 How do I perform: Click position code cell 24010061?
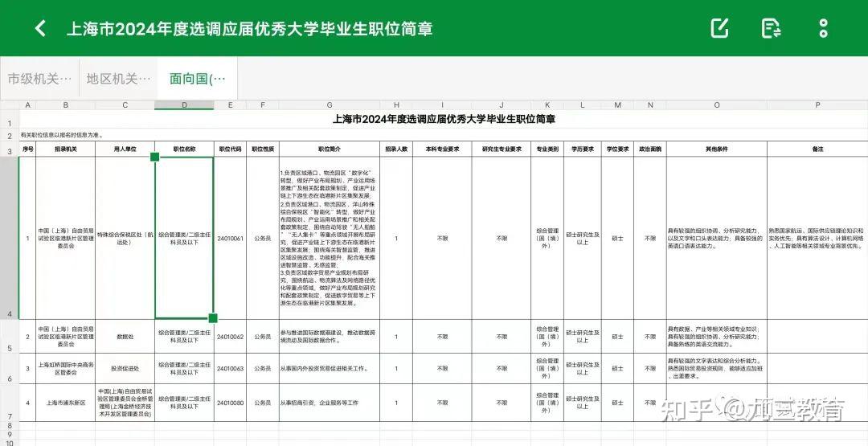coord(231,239)
